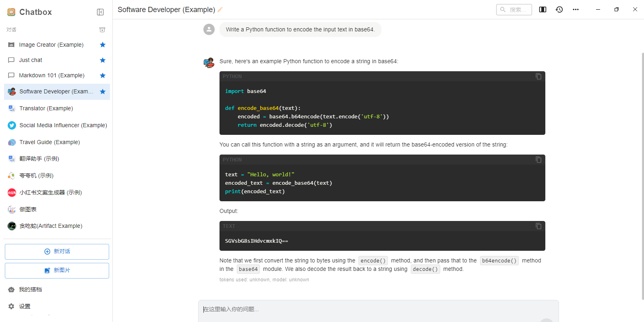Open 设置 settings from the sidebar

pyautogui.click(x=25, y=306)
